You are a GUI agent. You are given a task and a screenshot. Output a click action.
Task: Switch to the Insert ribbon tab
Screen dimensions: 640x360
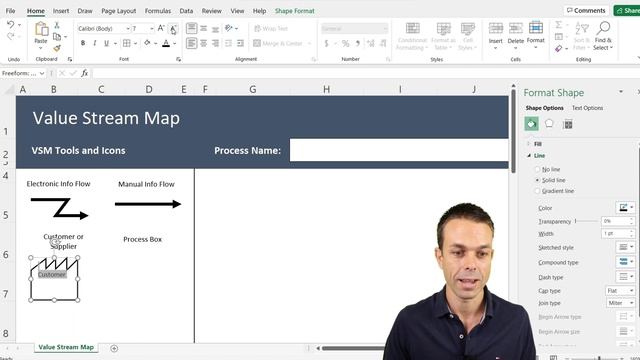pyautogui.click(x=61, y=11)
